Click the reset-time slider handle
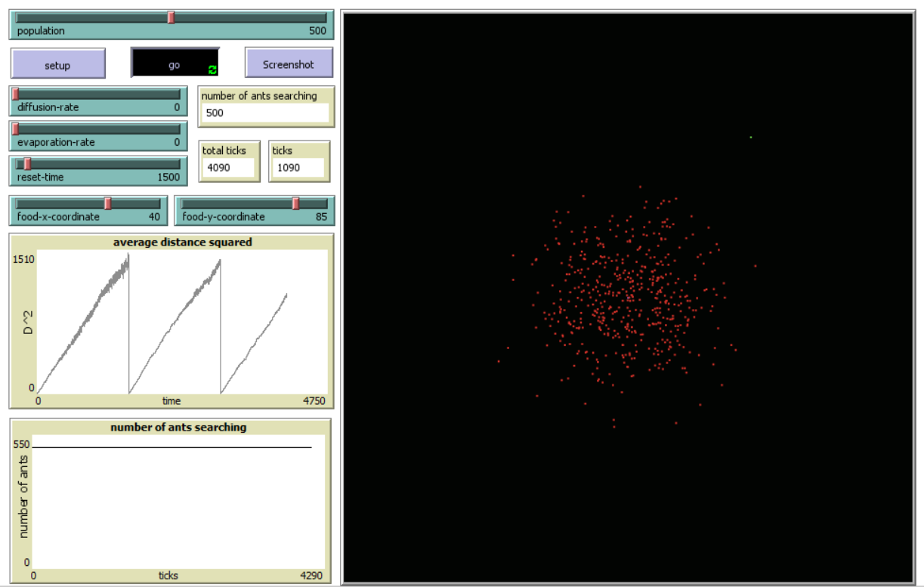This screenshot has height=587, width=924. (x=29, y=163)
